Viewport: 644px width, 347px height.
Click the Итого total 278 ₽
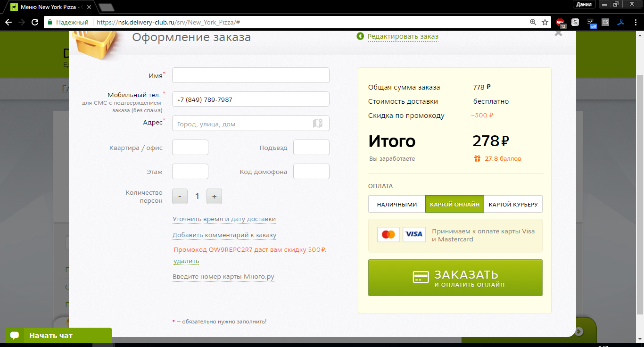[x=491, y=140]
